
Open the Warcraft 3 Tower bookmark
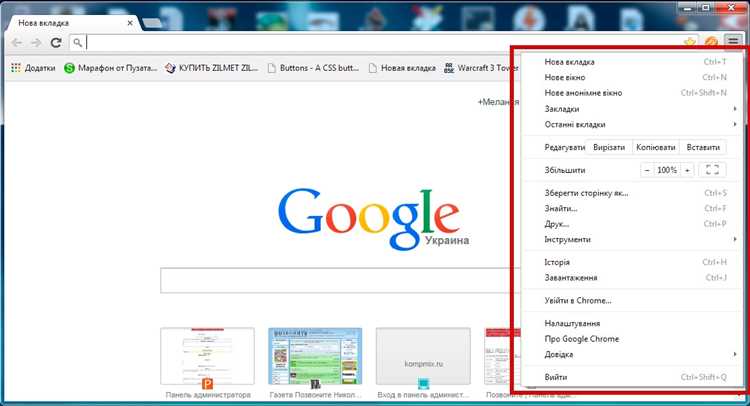(481, 68)
